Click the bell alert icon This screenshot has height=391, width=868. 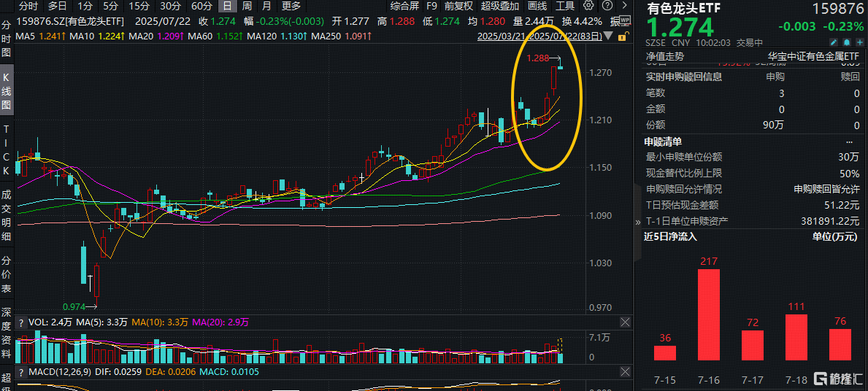point(846,42)
